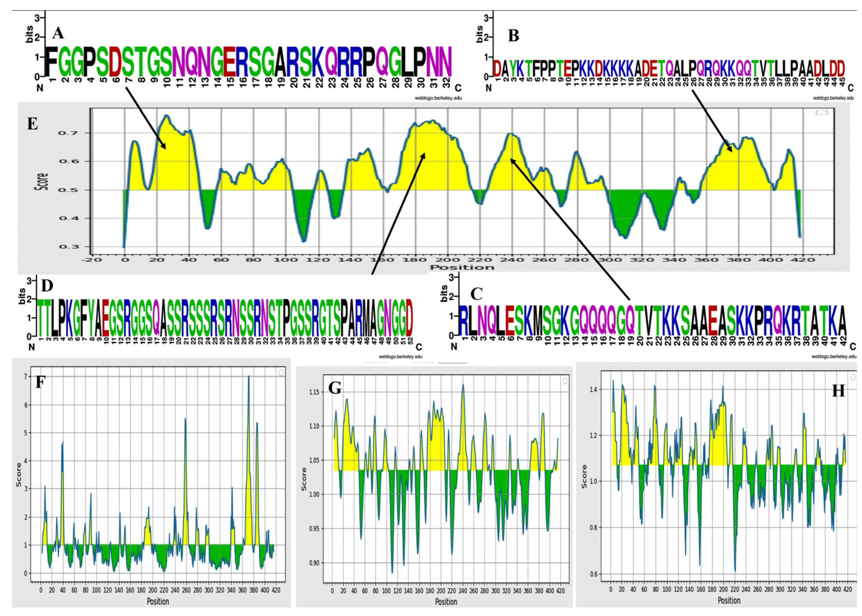The image size is (862, 616).
Task: Open weblogo.berkeley.edu link under logo C
Action: (834, 357)
